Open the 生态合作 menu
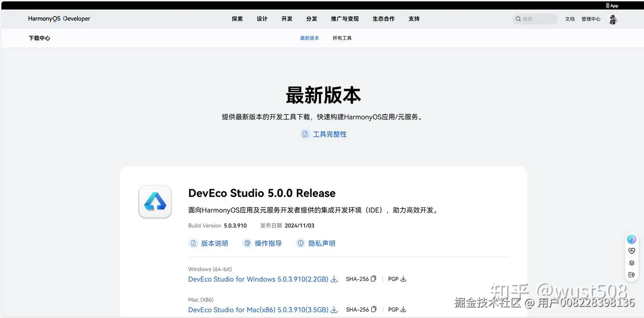Viewport: 644px width, 318px height. coord(384,19)
